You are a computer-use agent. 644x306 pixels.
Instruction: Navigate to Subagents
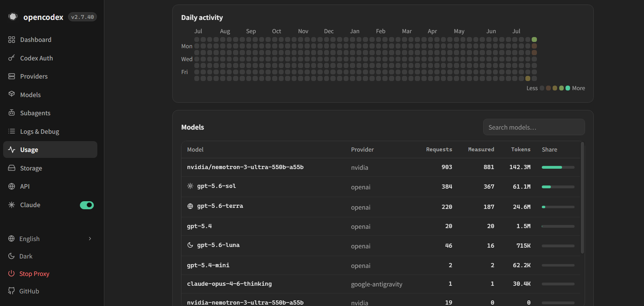(x=50, y=113)
